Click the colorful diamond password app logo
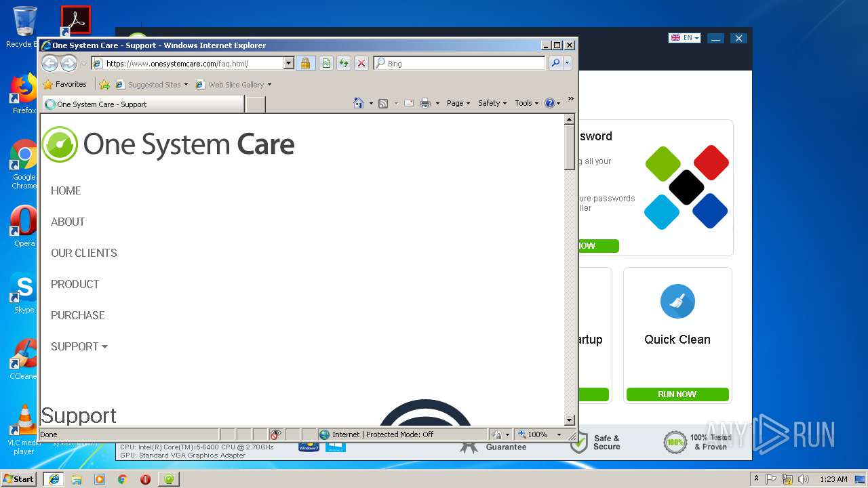The height and width of the screenshot is (488, 868). pyautogui.click(x=686, y=187)
